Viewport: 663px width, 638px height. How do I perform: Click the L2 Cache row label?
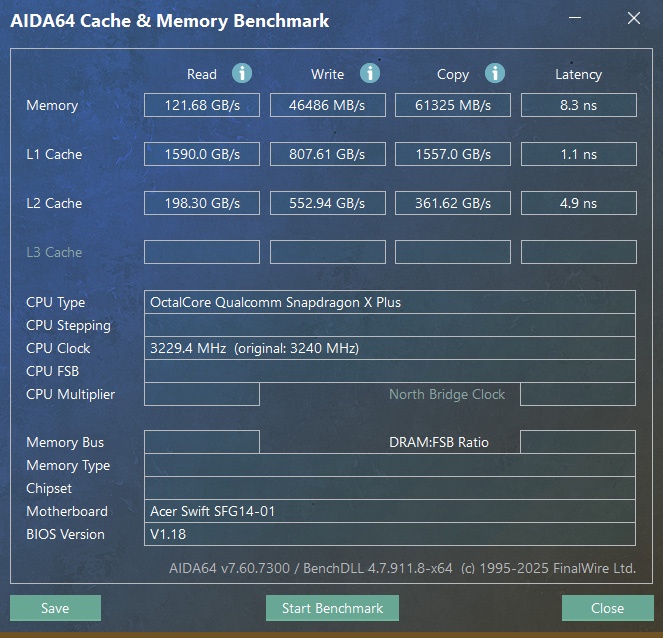[x=54, y=203]
